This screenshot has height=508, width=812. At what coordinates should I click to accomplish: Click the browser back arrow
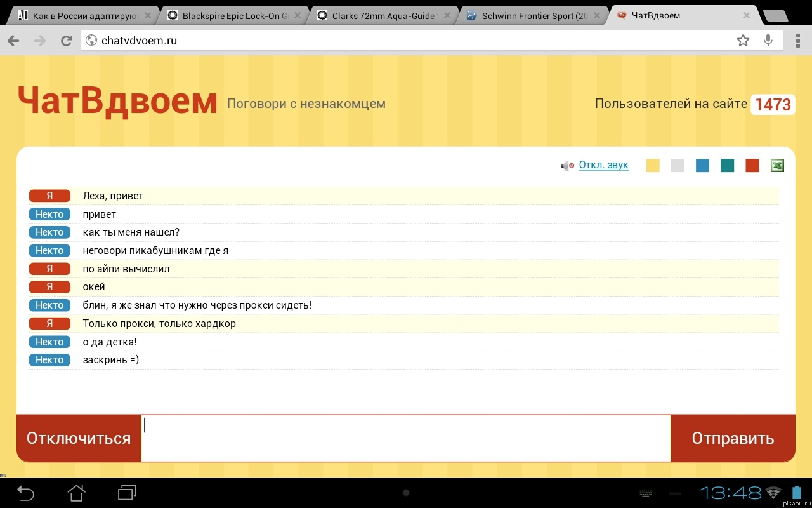point(14,41)
